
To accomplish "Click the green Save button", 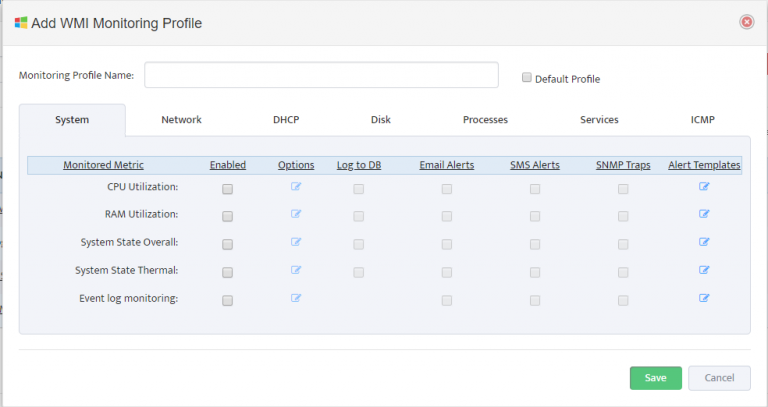I will (x=655, y=378).
